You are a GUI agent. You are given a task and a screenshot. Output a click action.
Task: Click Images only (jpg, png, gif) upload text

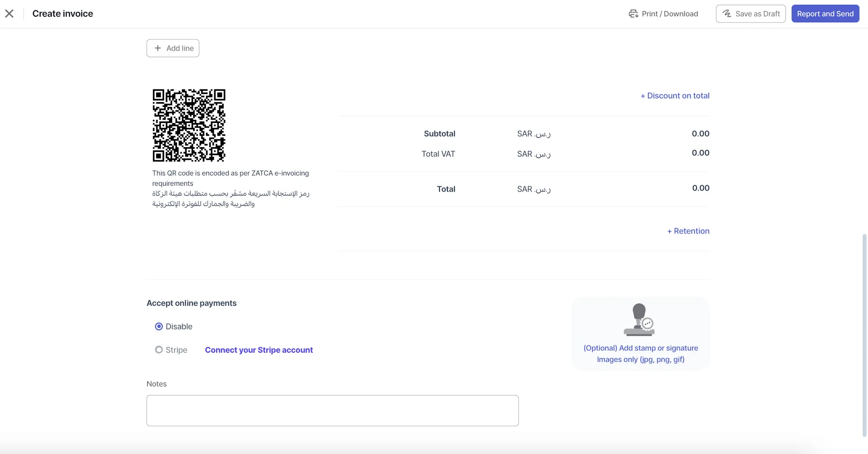coord(641,360)
